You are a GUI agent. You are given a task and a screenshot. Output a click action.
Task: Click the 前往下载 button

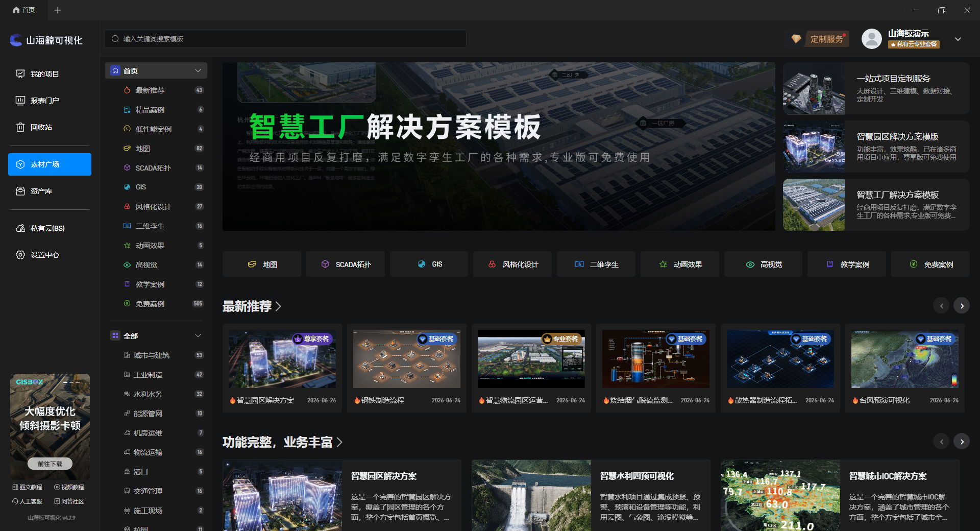[50, 464]
